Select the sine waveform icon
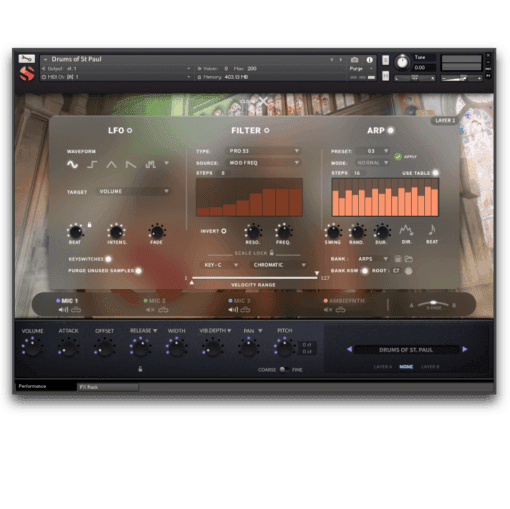This screenshot has height=509, width=510. pyautogui.click(x=72, y=164)
